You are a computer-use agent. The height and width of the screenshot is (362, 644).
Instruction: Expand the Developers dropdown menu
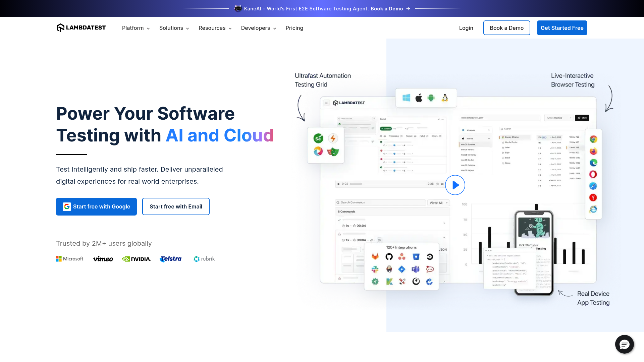coord(259,28)
